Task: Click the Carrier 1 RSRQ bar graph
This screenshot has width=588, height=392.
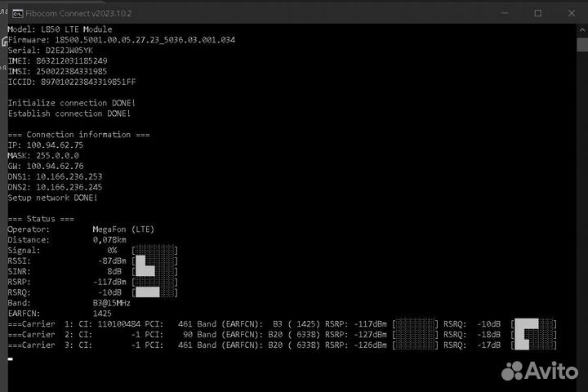Action: pyautogui.click(x=533, y=324)
